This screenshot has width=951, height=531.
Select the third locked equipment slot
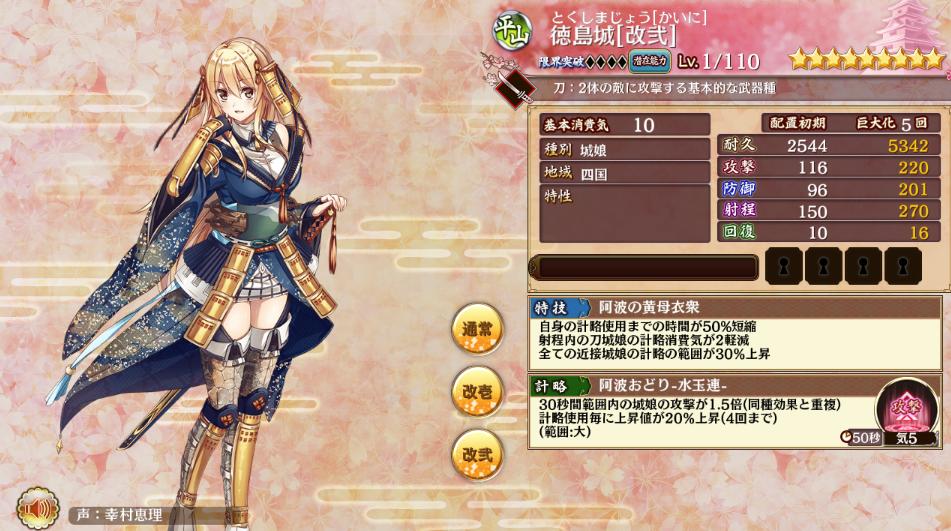[863, 266]
